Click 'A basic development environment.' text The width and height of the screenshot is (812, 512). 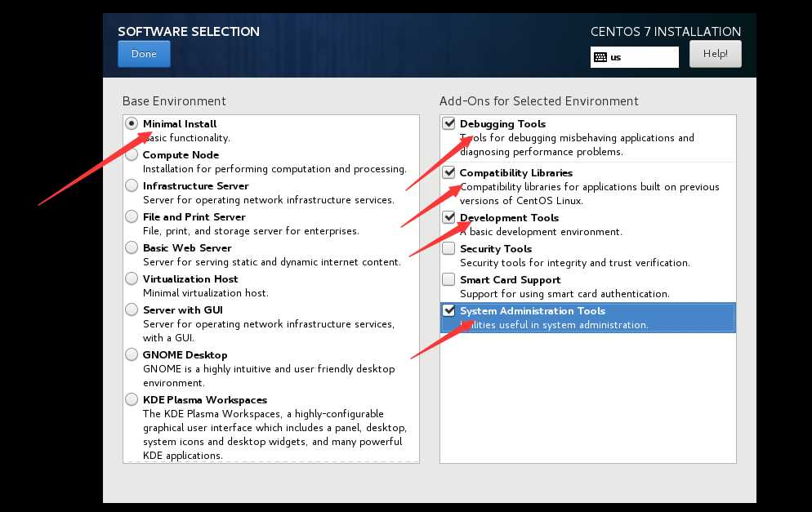[x=541, y=232]
